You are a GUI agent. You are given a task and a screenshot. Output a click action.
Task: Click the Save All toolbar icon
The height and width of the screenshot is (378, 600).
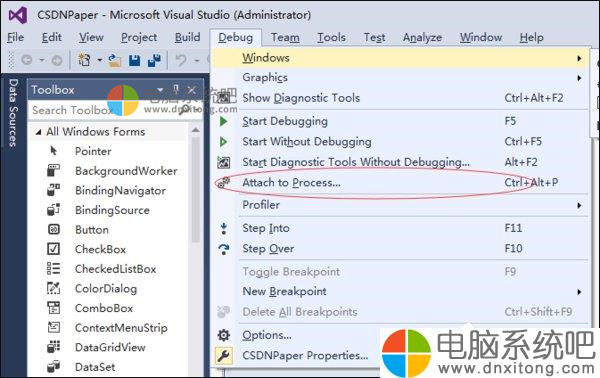click(155, 60)
